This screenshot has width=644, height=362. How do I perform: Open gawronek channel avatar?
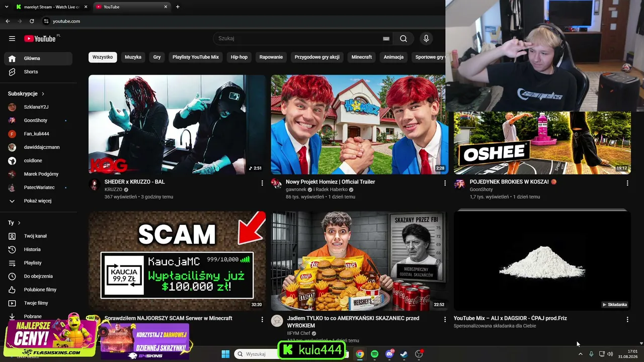coord(277,184)
